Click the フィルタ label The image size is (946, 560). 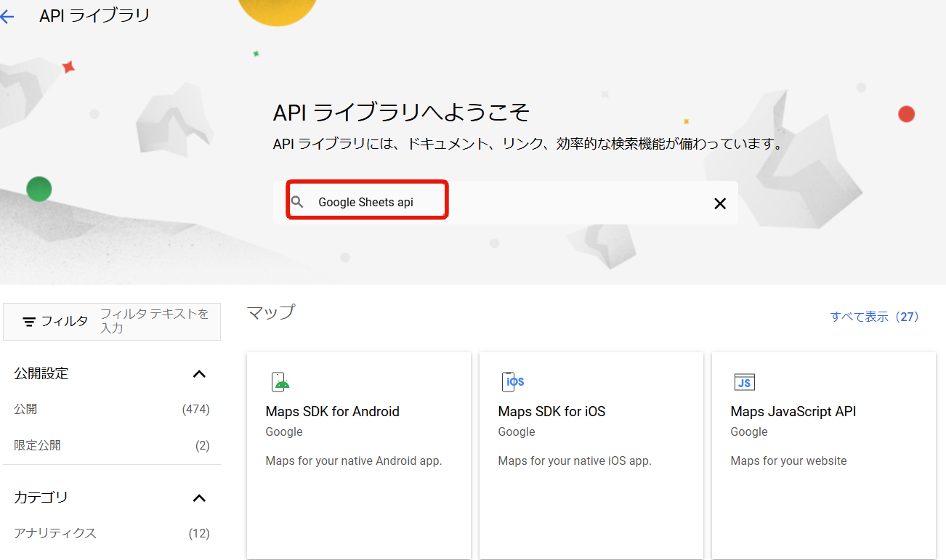pyautogui.click(x=65, y=321)
